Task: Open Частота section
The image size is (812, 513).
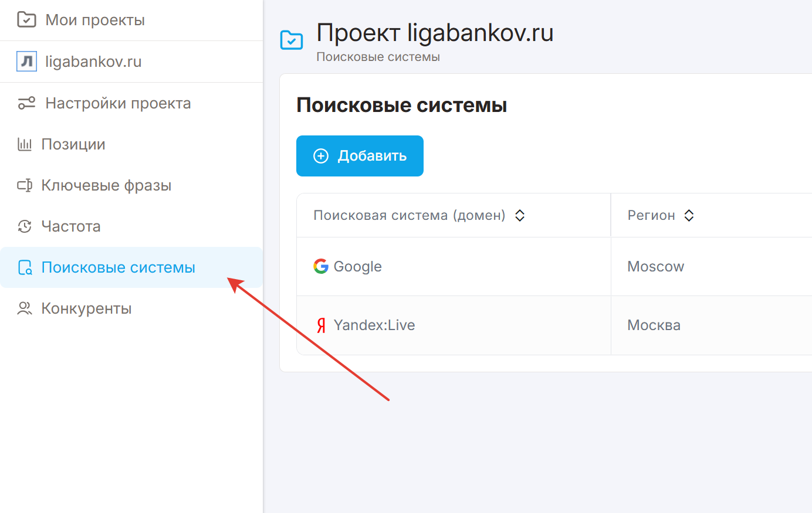Action: (71, 226)
